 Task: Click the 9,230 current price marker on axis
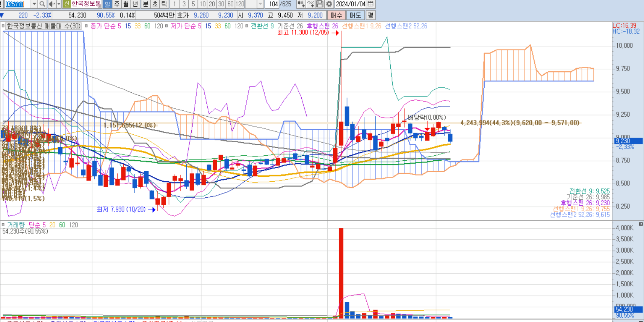pos(628,141)
